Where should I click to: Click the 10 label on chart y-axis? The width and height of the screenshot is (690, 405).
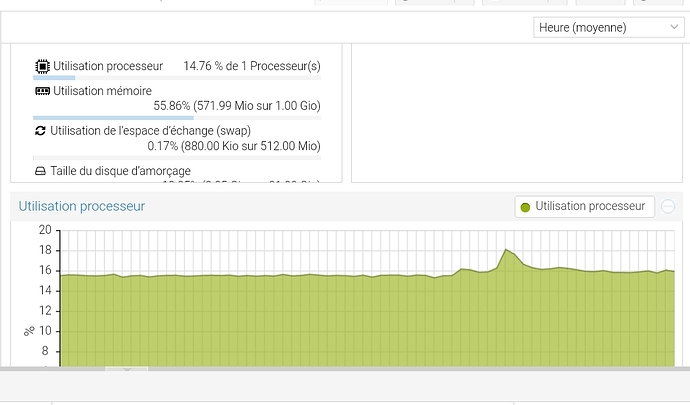pyautogui.click(x=45, y=331)
